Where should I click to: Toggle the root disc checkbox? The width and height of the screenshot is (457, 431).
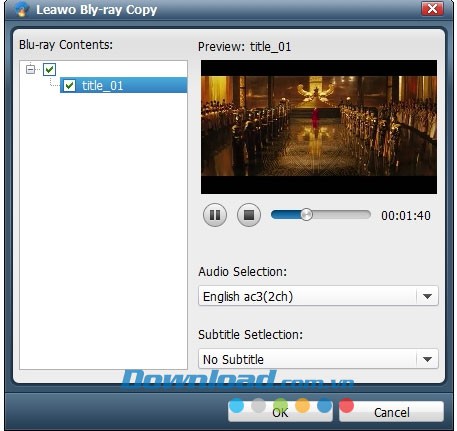(49, 69)
